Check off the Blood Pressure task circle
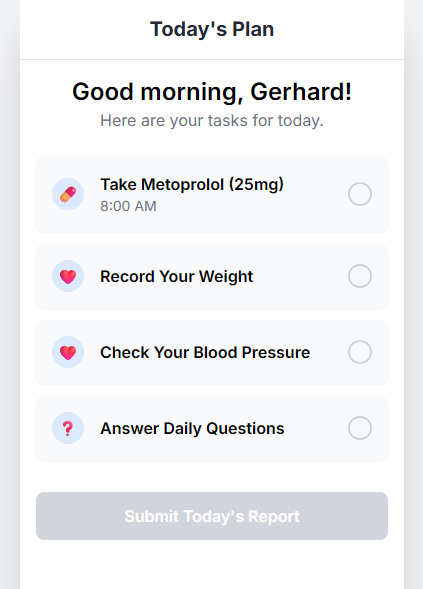Image resolution: width=423 pixels, height=589 pixels. tap(360, 352)
